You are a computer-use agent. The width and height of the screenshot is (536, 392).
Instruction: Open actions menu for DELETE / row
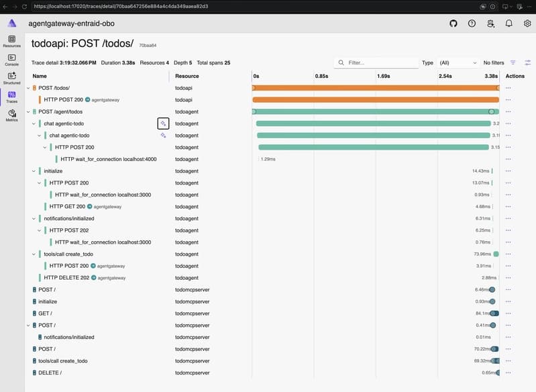(x=508, y=373)
